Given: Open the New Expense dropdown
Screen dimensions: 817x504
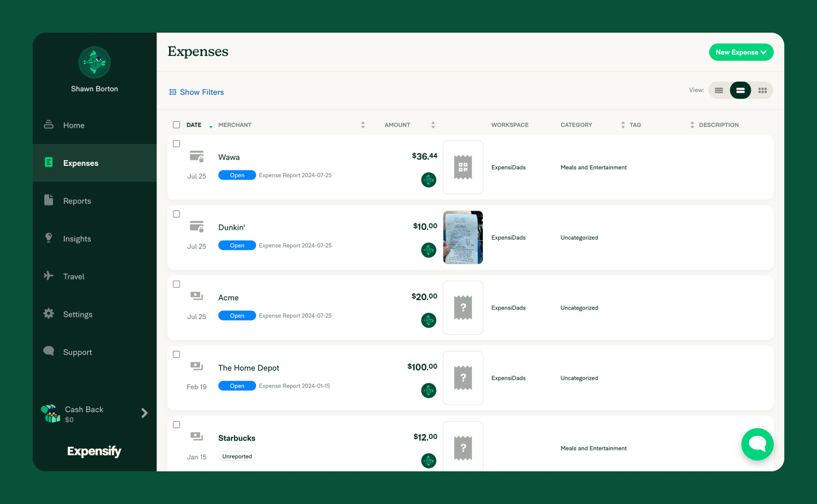Looking at the screenshot, I should pyautogui.click(x=741, y=52).
